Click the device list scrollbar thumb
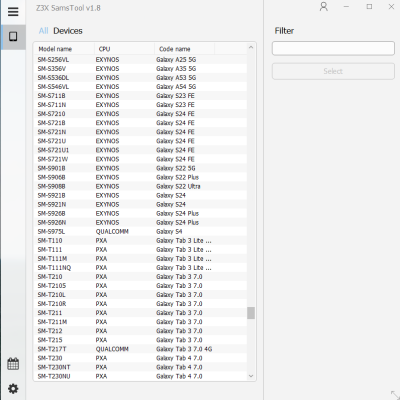The image size is (400, 400). (251, 313)
